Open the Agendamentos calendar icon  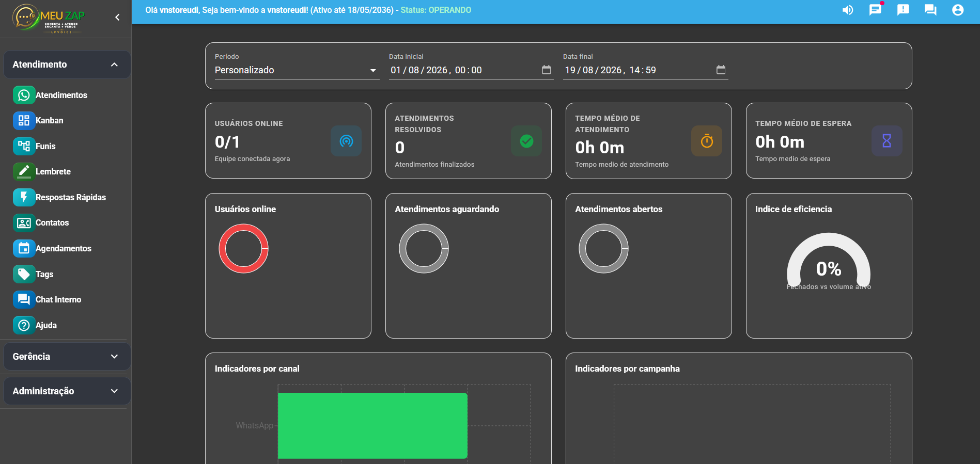(24, 248)
